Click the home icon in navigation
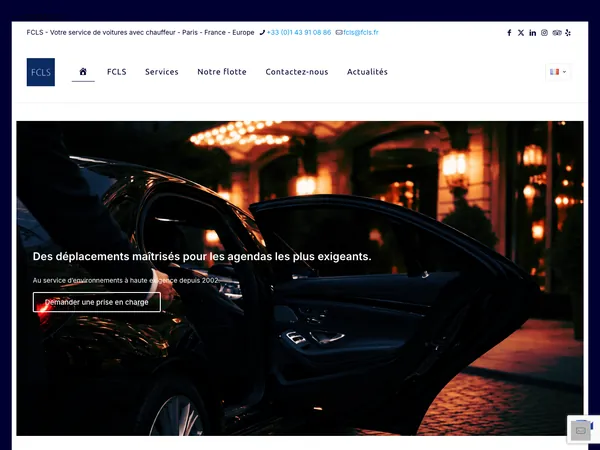Viewport: 600px width, 450px height. (83, 72)
